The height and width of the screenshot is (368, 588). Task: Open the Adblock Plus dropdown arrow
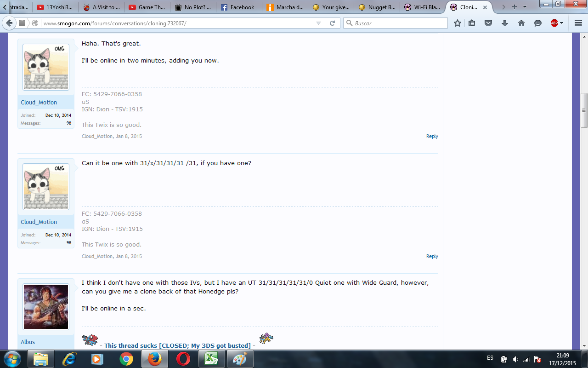coord(561,23)
